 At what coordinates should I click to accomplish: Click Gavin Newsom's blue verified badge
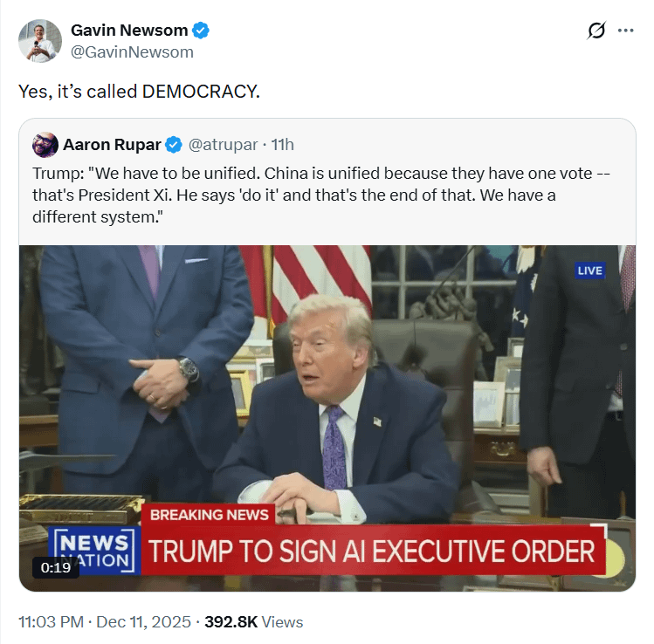[201, 31]
